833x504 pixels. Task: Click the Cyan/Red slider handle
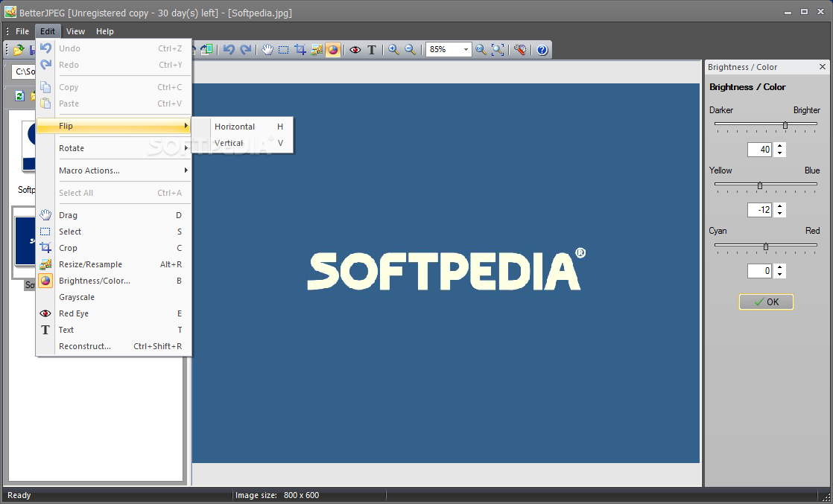pyautogui.click(x=765, y=246)
